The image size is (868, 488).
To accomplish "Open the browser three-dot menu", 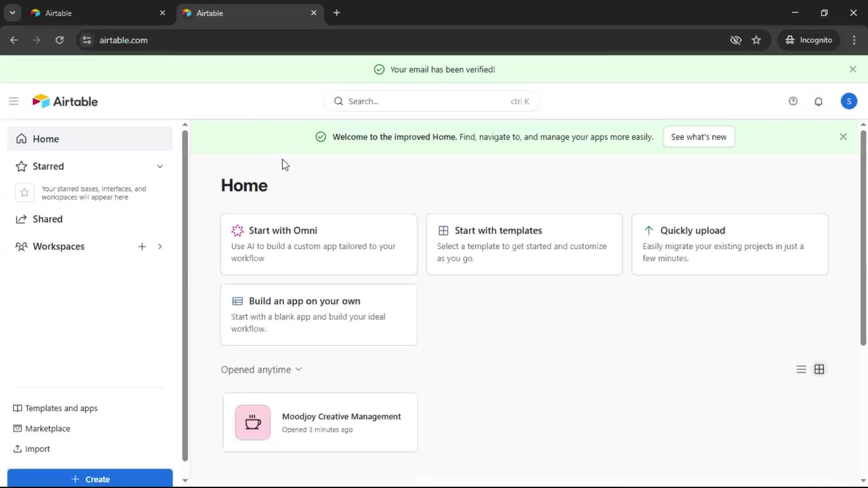I will pos(854,40).
